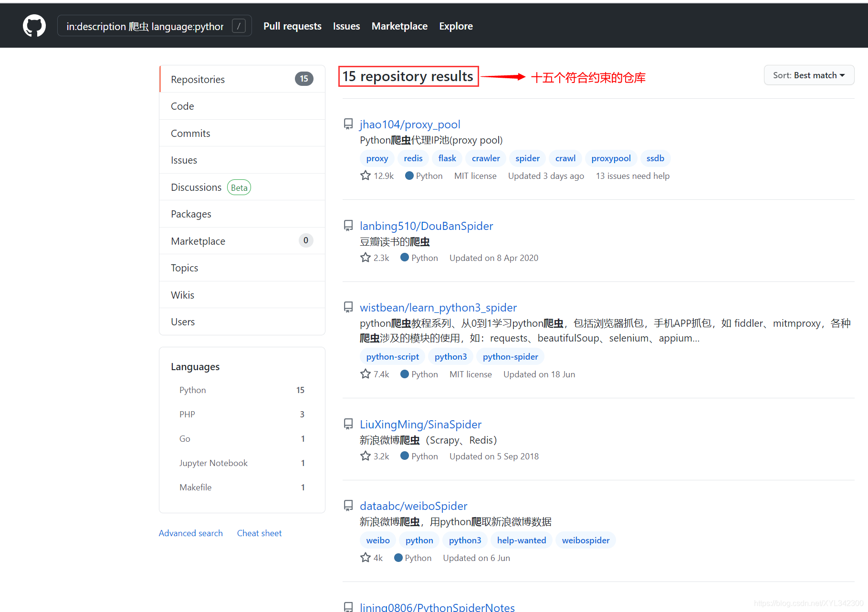Click python3 tag under weiboSpider
The width and height of the screenshot is (868, 612).
(x=465, y=540)
